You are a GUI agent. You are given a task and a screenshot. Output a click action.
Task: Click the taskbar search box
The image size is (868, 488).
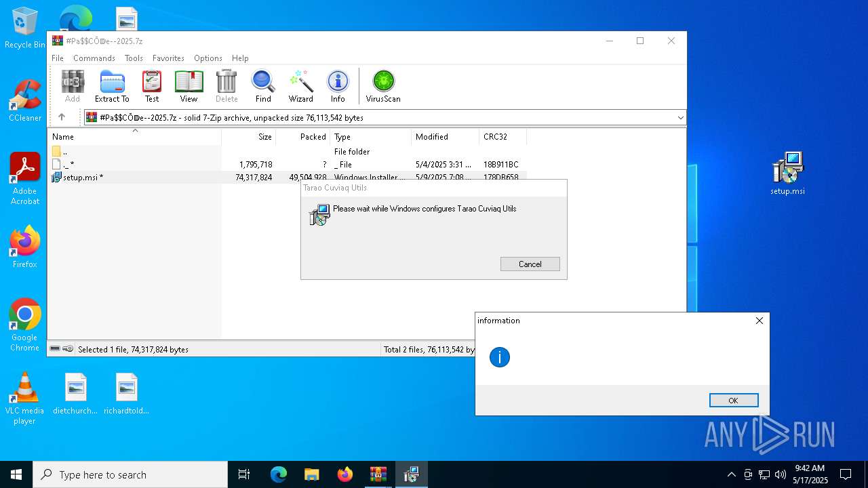130,474
